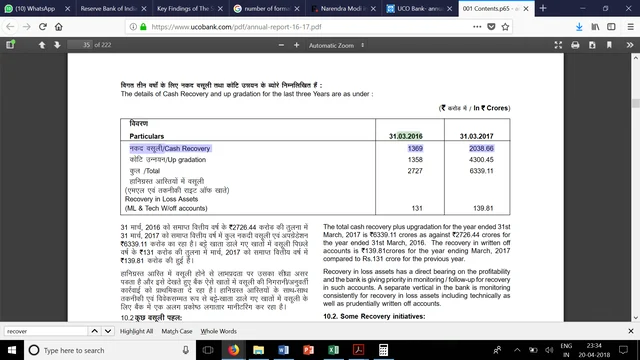Switch to UCO Bank annual tab
Screen dimensions: 640x360
(x=414, y=9)
